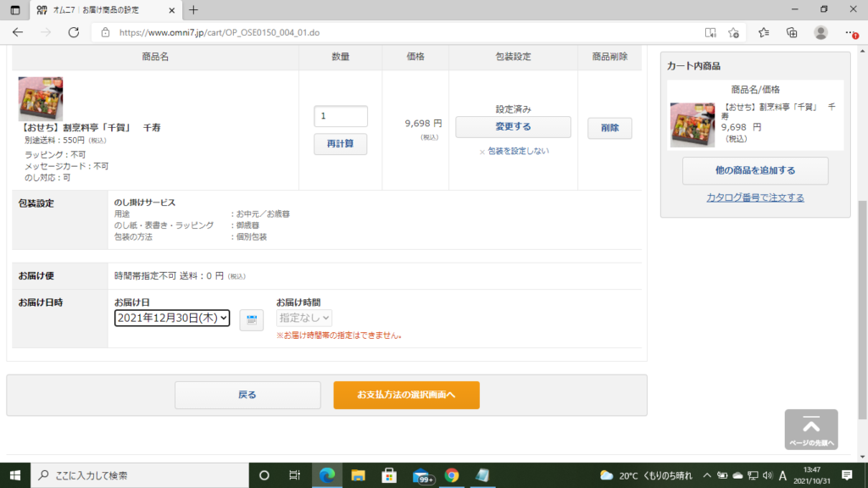Click the 包装を設定しない link
This screenshot has width=868, height=488.
(518, 151)
